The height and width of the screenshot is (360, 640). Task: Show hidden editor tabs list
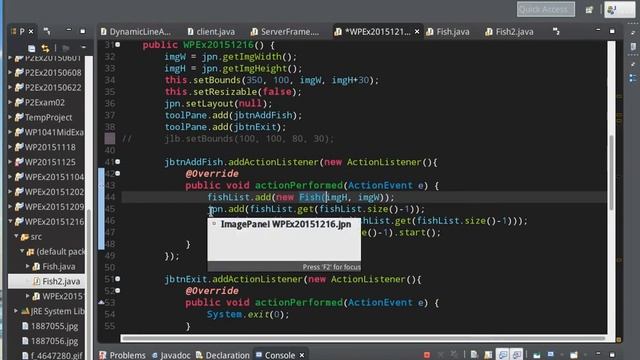pyautogui.click(x=556, y=31)
